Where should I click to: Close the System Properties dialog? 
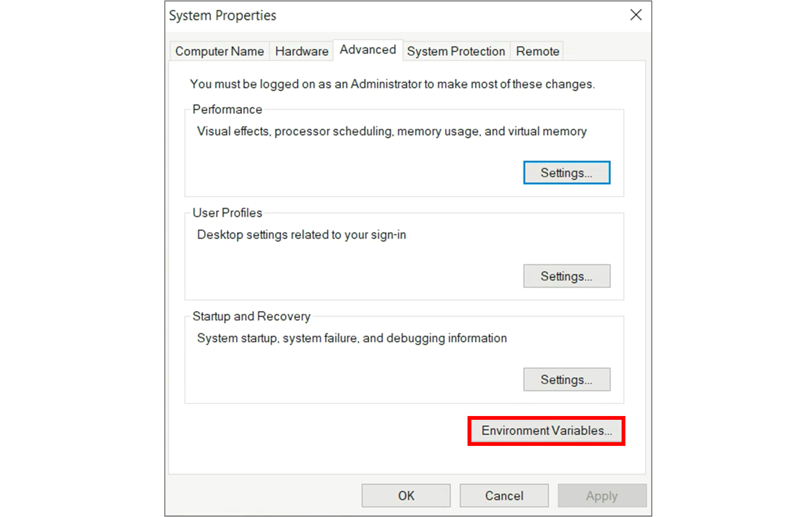click(636, 15)
